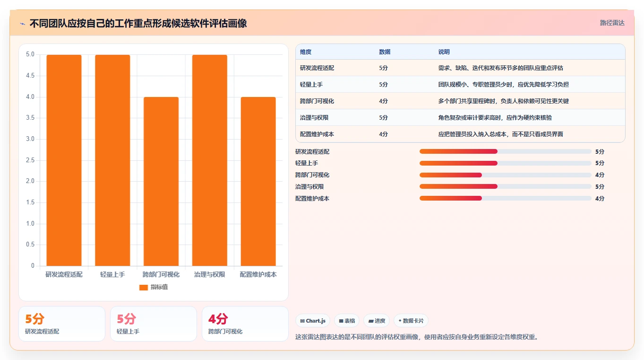Click the 4分 value in the table's 配置维护成本 row
The height and width of the screenshot is (360, 644).
point(383,134)
